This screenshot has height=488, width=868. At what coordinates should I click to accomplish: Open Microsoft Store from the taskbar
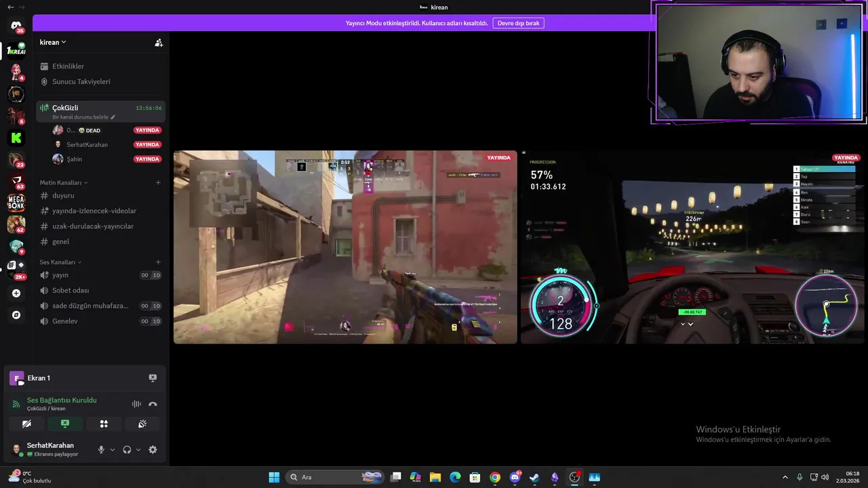(x=475, y=477)
